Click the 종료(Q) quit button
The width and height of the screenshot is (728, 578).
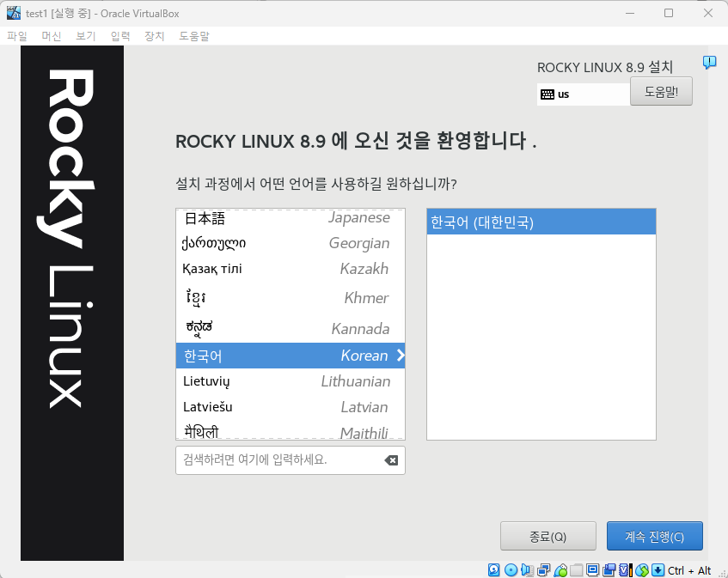click(x=548, y=536)
